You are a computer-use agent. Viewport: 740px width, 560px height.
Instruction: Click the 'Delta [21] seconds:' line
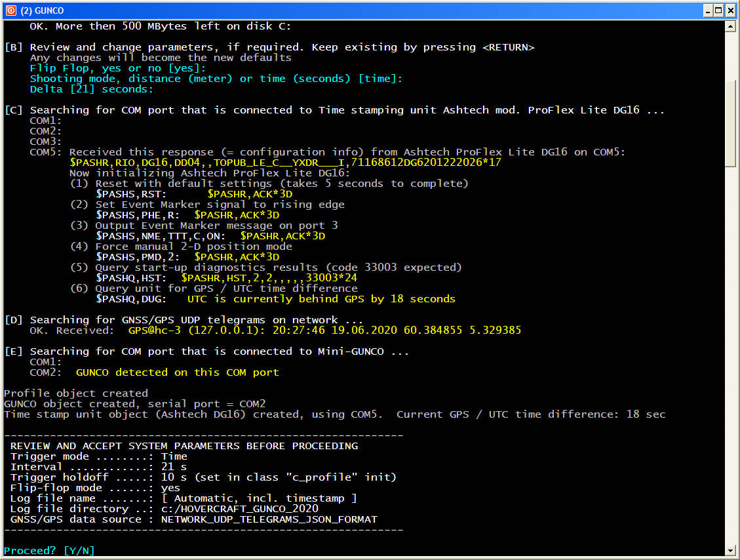coord(92,89)
